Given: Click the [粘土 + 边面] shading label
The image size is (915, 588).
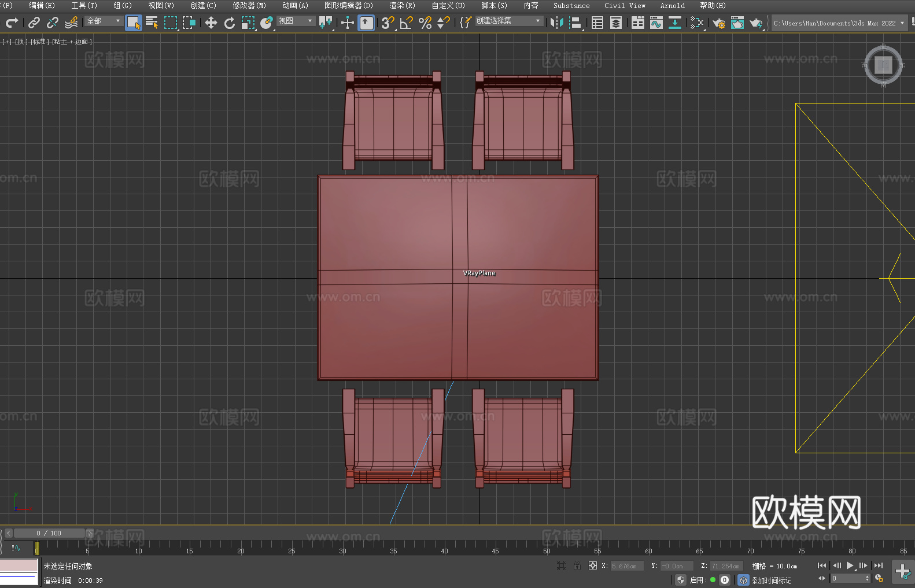Looking at the screenshot, I should (x=72, y=42).
